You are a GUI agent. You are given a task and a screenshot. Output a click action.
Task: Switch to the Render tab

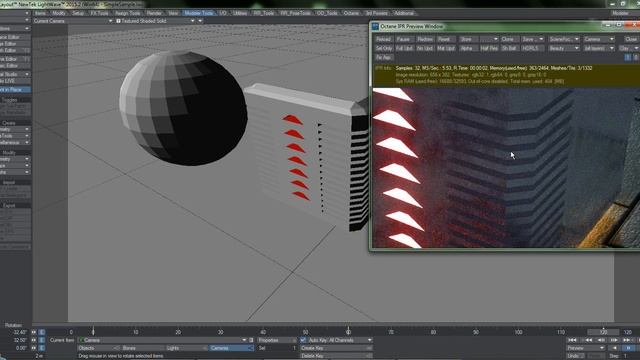(x=154, y=13)
